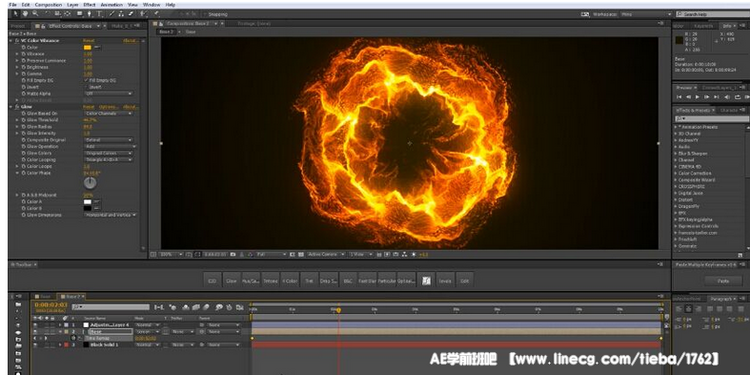Open Color Looping dropdown
The width and height of the screenshot is (750, 375).
point(108,160)
